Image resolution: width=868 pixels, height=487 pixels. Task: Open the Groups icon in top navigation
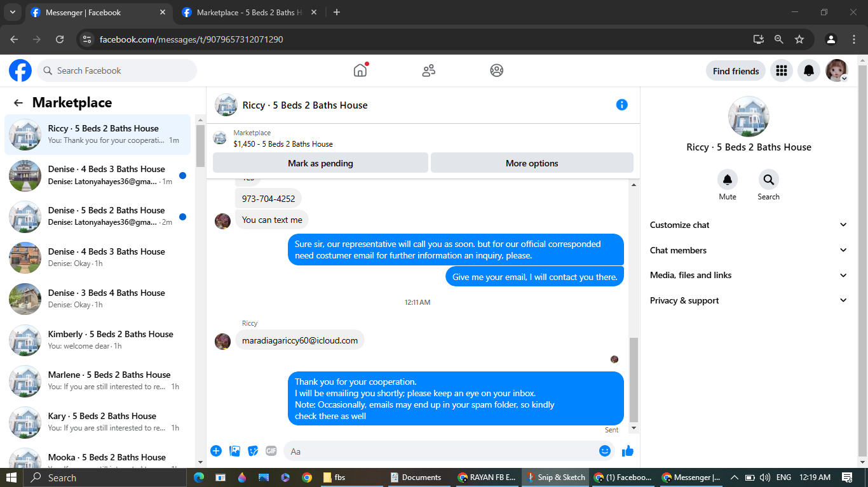[497, 70]
